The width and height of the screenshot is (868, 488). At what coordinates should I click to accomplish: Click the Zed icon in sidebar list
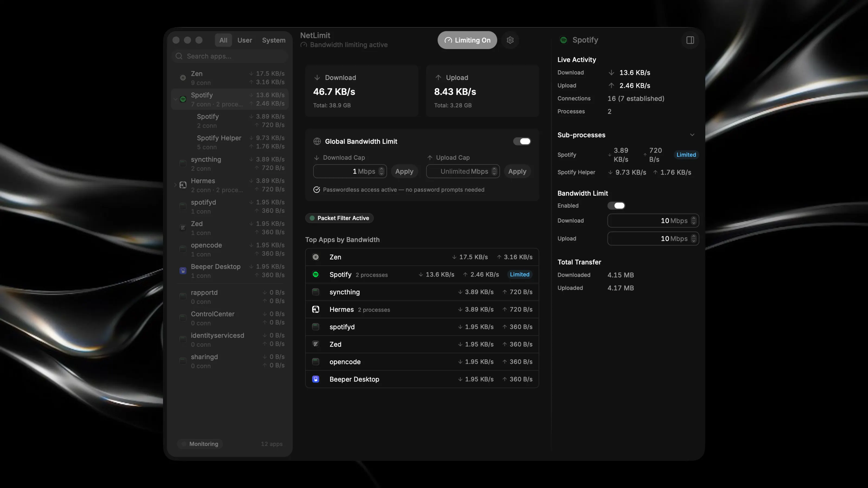click(183, 228)
